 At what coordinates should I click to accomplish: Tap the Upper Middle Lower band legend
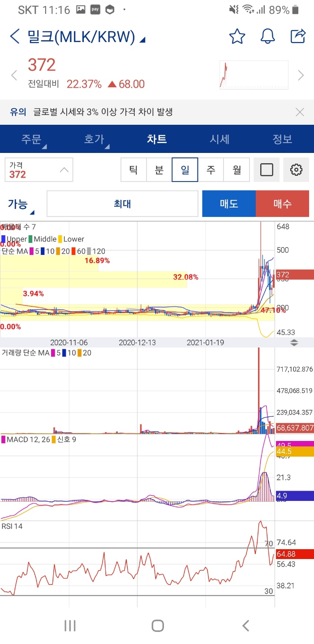43,239
